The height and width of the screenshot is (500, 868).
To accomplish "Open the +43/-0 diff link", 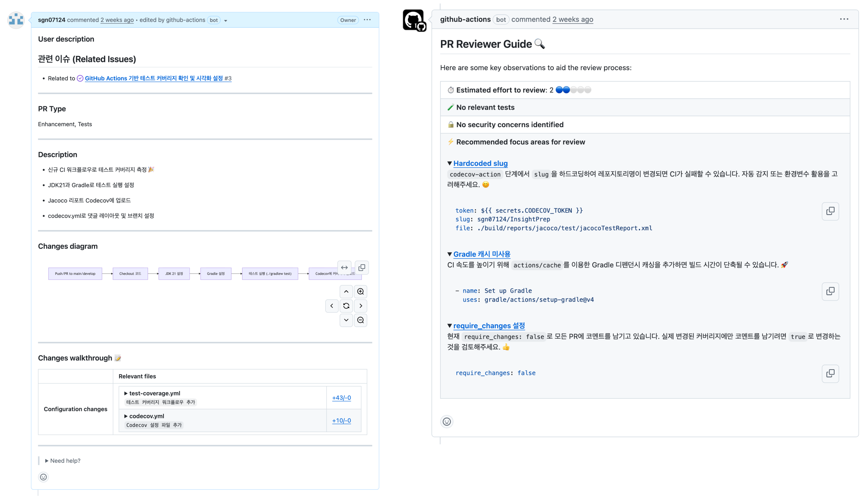I will [x=341, y=398].
